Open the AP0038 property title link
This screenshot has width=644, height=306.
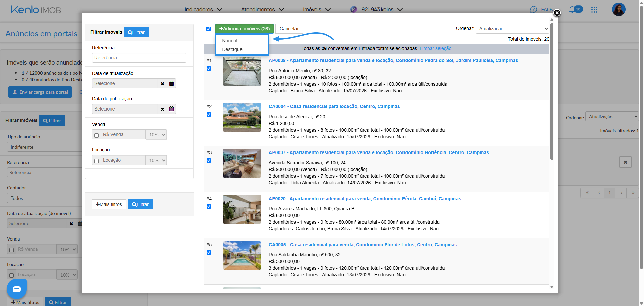coord(393,60)
